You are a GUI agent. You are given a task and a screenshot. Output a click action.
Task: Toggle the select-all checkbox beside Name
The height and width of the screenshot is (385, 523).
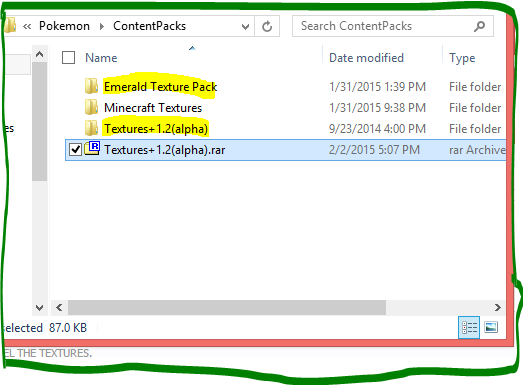(x=68, y=58)
